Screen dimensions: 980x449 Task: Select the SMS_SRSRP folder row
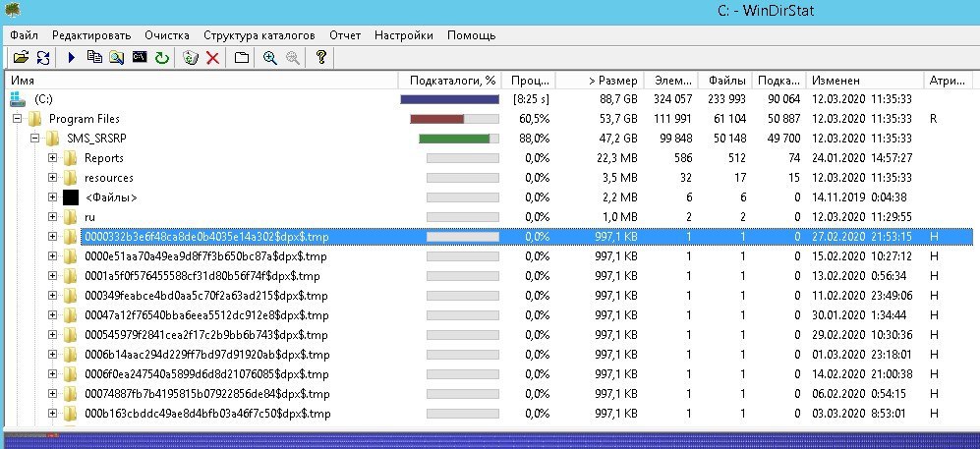tap(490, 138)
